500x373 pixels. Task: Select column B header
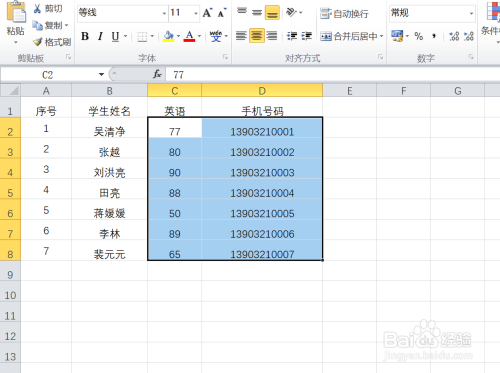[x=109, y=91]
